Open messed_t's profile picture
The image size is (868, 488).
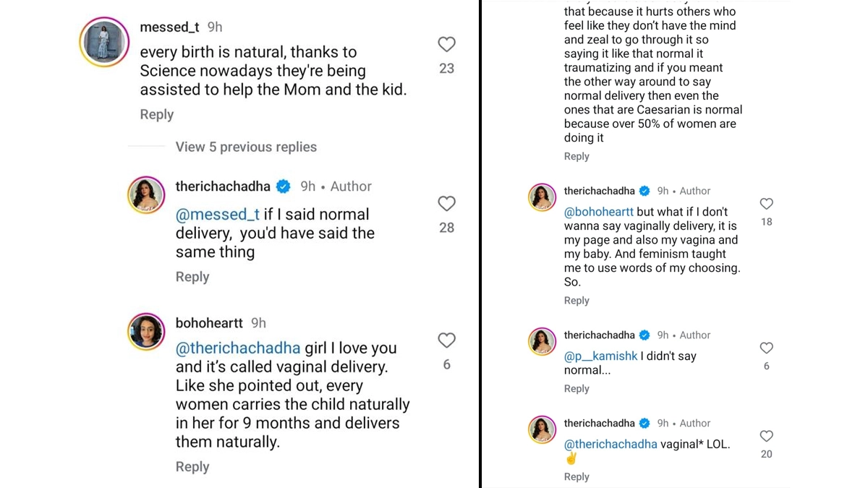[104, 43]
